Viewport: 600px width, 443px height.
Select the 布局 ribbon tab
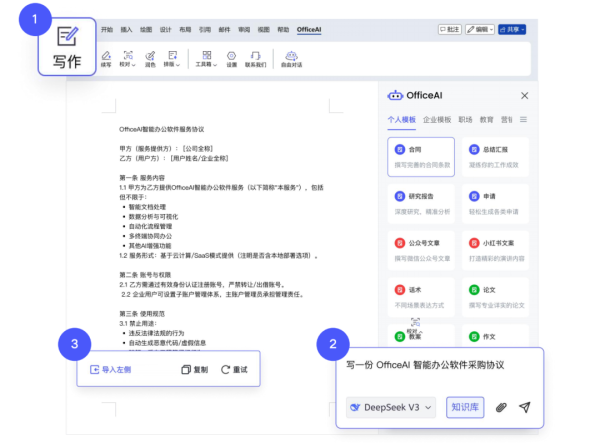point(185,29)
